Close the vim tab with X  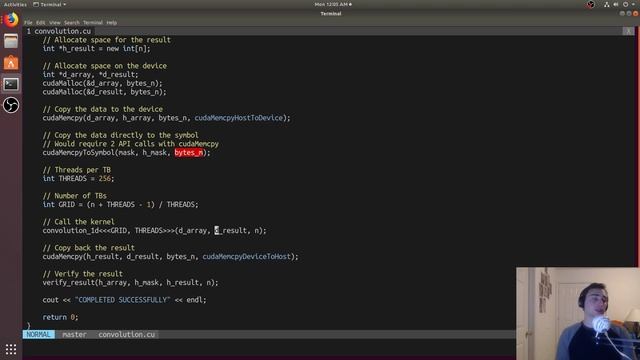[x=629, y=31]
